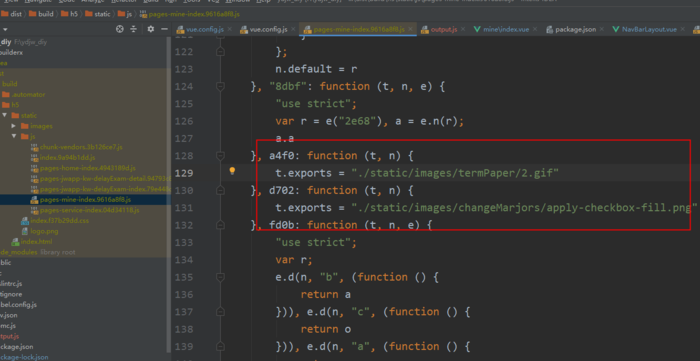Open Project panel settings gear
Image resolution: width=700 pixels, height=361 pixels.
click(151, 29)
